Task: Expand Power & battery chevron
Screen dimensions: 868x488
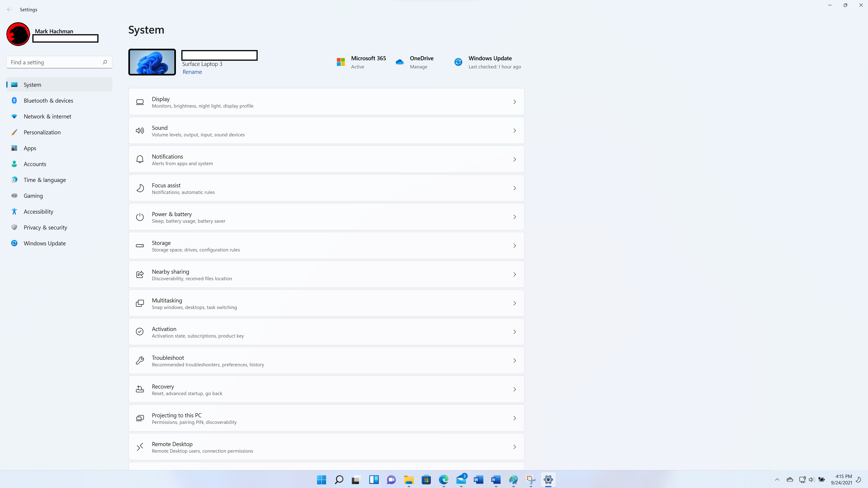Action: 514,217
